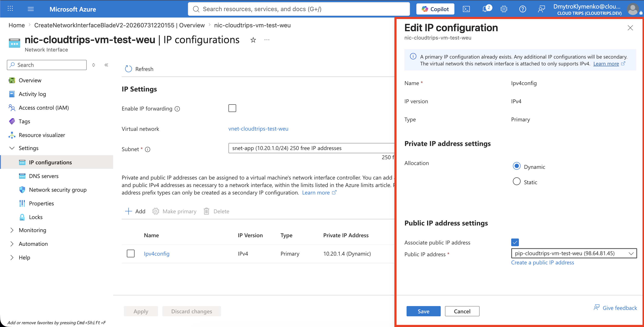
Task: Click the Cancel button
Action: [x=462, y=311]
